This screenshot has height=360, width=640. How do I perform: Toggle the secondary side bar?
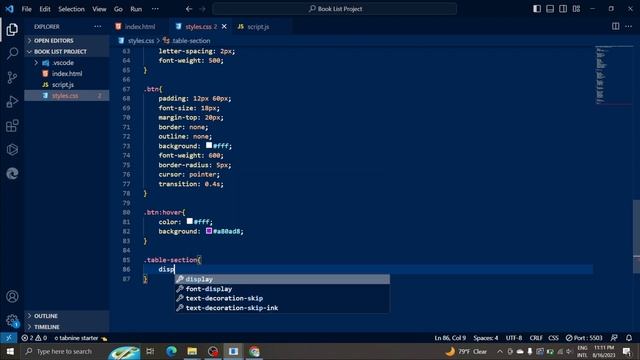(x=563, y=9)
